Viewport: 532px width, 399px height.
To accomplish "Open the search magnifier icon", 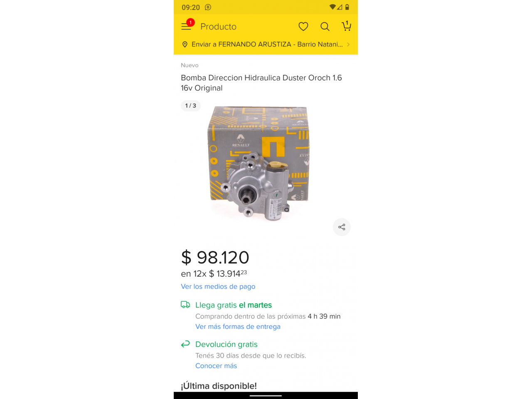I will click(x=325, y=27).
